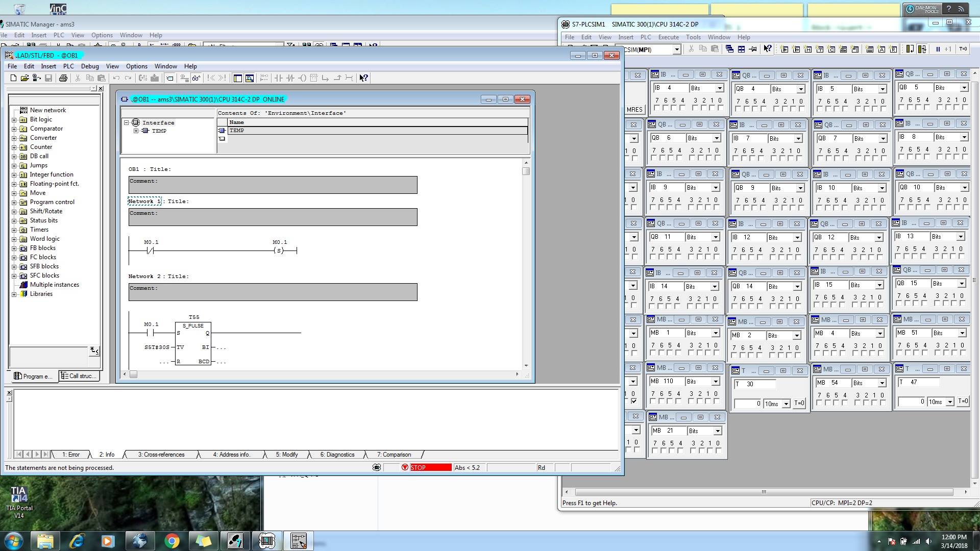The width and height of the screenshot is (980, 551).
Task: Click the Tile windows icon in PLCSIM toolbar
Action: click(x=741, y=49)
